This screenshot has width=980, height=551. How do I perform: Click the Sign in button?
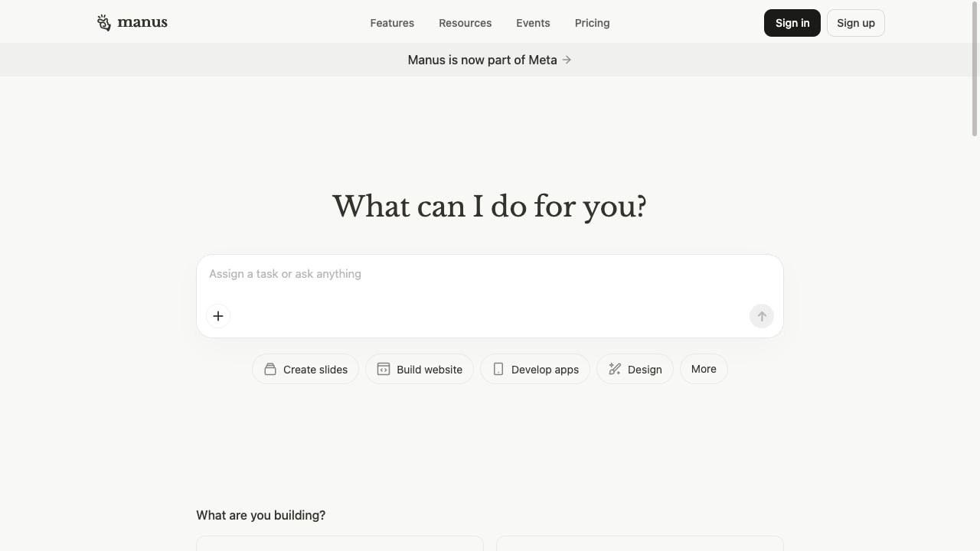coord(792,23)
